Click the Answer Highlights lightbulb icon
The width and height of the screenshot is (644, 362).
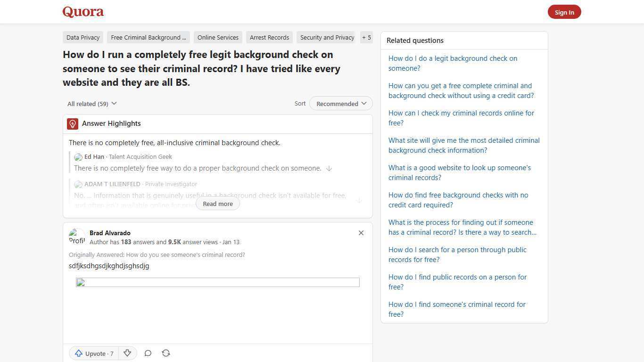pos(72,123)
